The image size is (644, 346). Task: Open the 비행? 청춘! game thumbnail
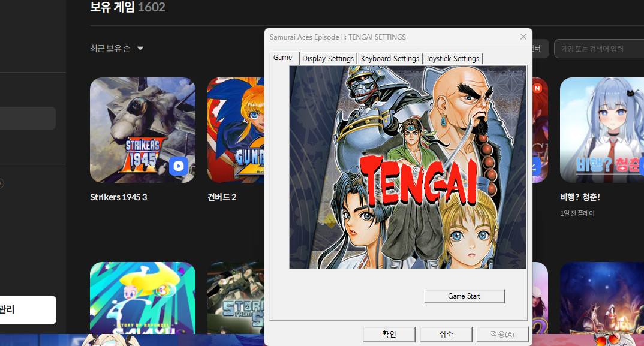coord(602,130)
